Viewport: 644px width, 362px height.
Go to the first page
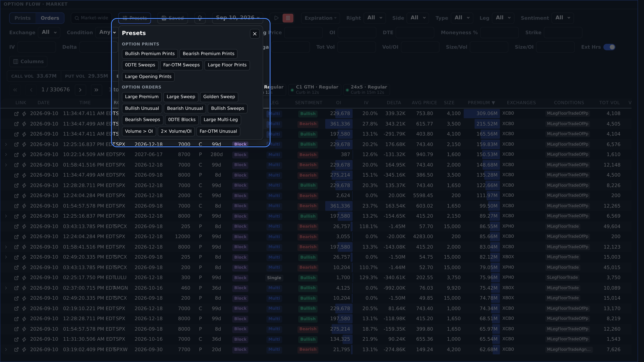click(15, 90)
